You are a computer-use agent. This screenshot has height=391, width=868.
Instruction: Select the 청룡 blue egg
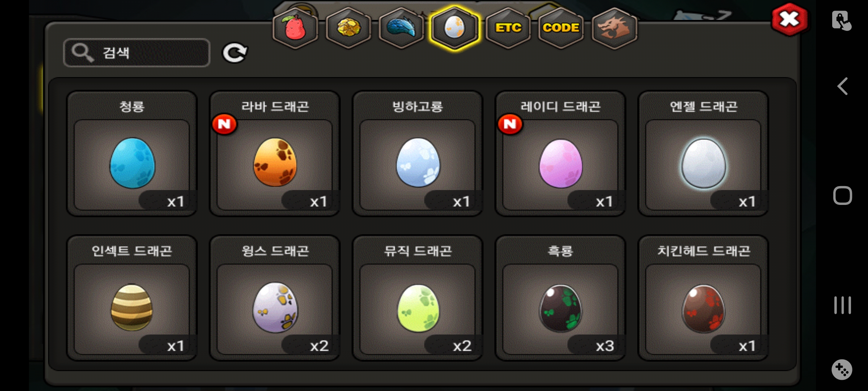132,154
